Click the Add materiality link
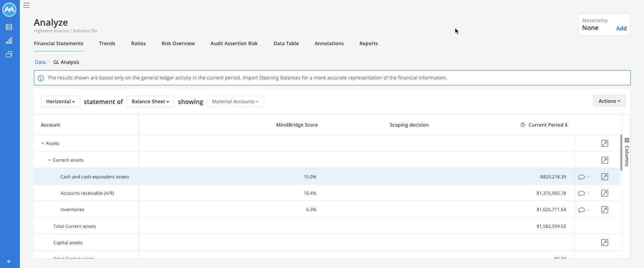 [x=621, y=28]
